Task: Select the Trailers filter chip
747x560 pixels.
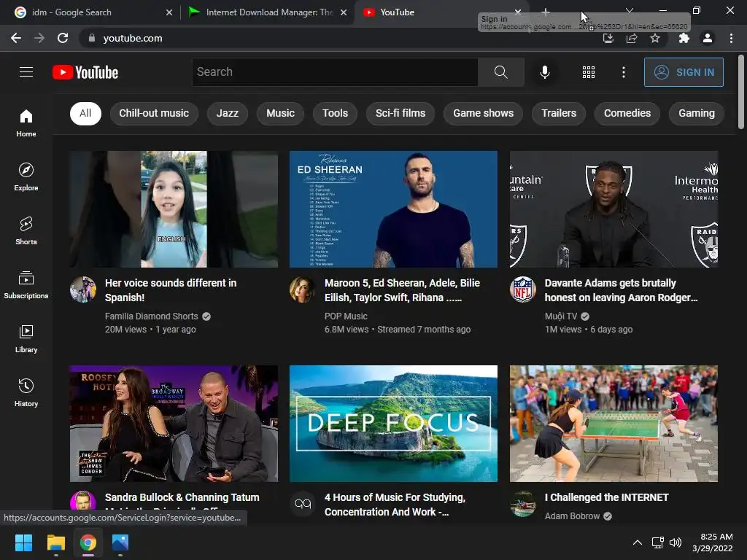Action: click(x=558, y=113)
